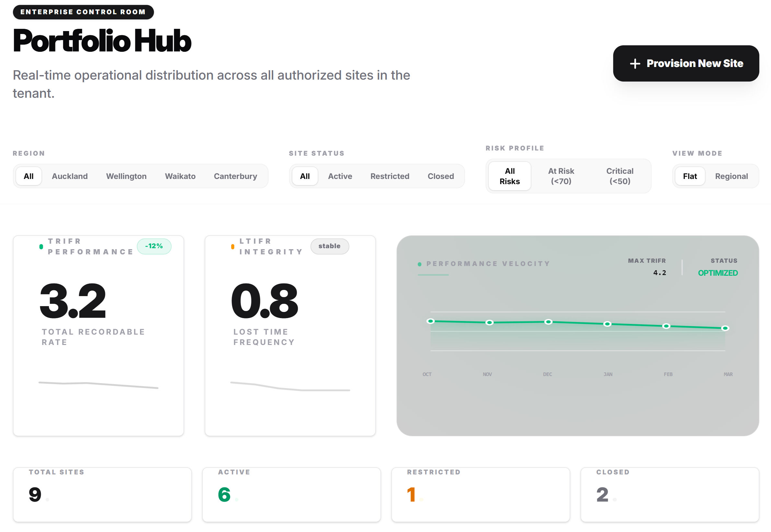This screenshot has height=532, width=771.
Task: Filter region by Auckland
Action: pyautogui.click(x=70, y=176)
